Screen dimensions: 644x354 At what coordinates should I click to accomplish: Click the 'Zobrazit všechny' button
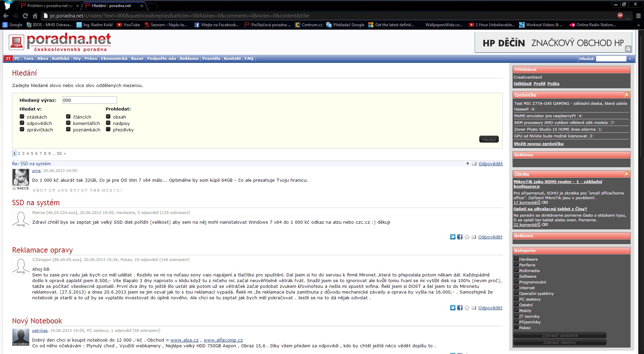[x=560, y=342]
